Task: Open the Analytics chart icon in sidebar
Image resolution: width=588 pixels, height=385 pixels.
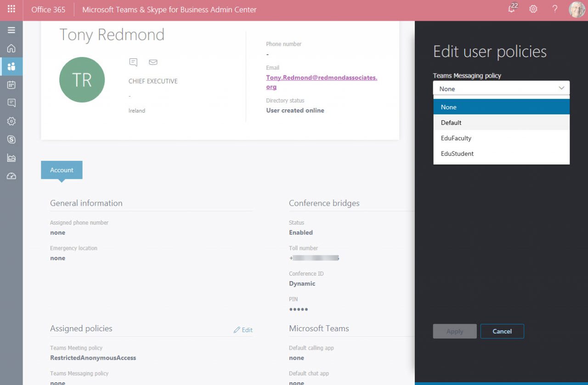Action: coord(11,158)
